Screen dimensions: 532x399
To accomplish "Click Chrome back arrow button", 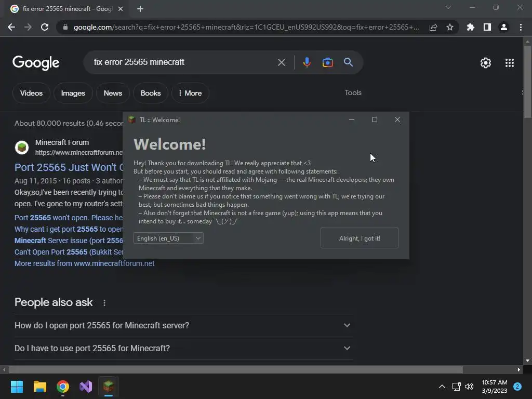I will pyautogui.click(x=11, y=27).
